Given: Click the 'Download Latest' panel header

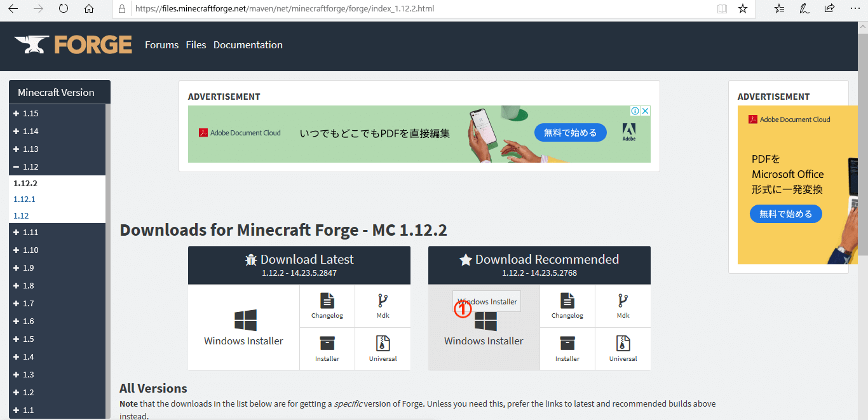Looking at the screenshot, I should [x=299, y=266].
